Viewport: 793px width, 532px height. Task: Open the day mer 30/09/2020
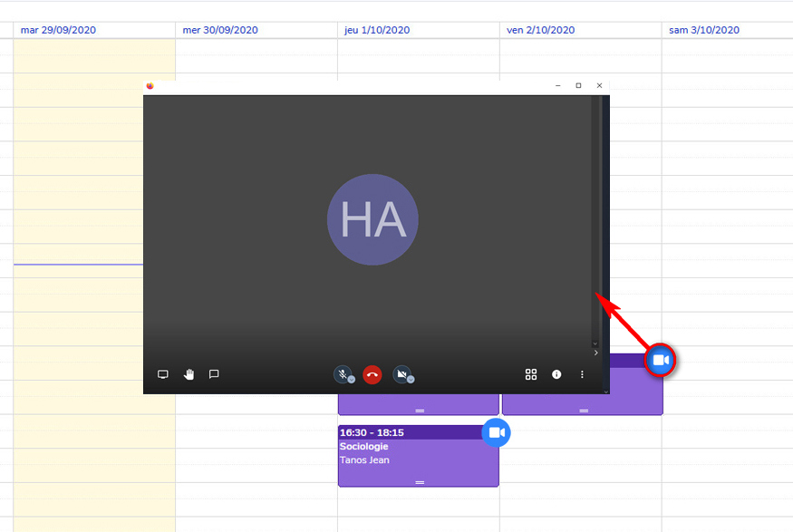(x=220, y=30)
